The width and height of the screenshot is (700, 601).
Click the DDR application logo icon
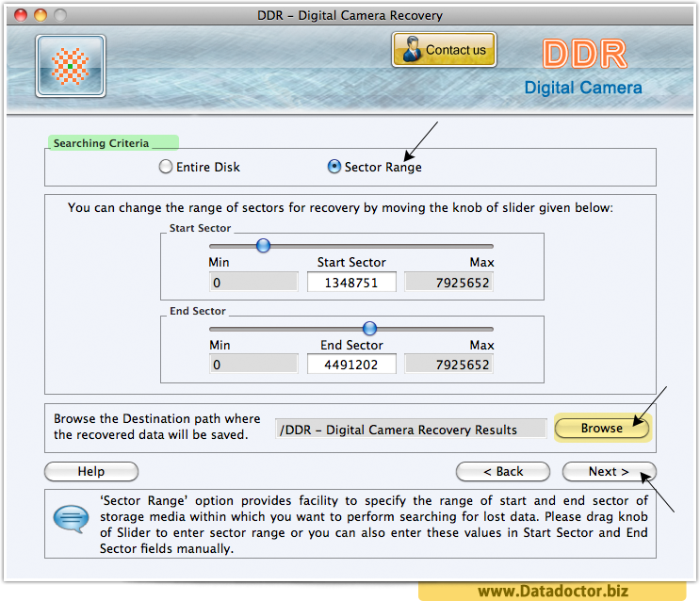pos(71,66)
